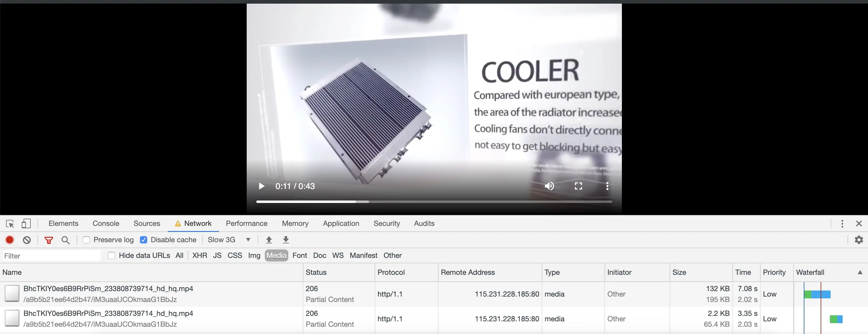
Task: Select the XHR filter type
Action: click(x=199, y=256)
